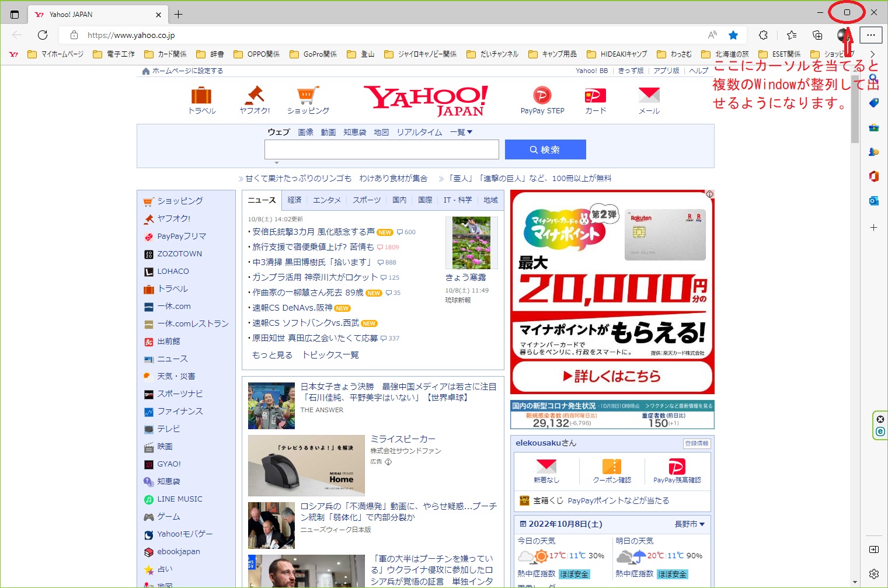This screenshot has height=588, width=888.
Task: Click the new mail icon in user panel
Action: click(x=546, y=466)
